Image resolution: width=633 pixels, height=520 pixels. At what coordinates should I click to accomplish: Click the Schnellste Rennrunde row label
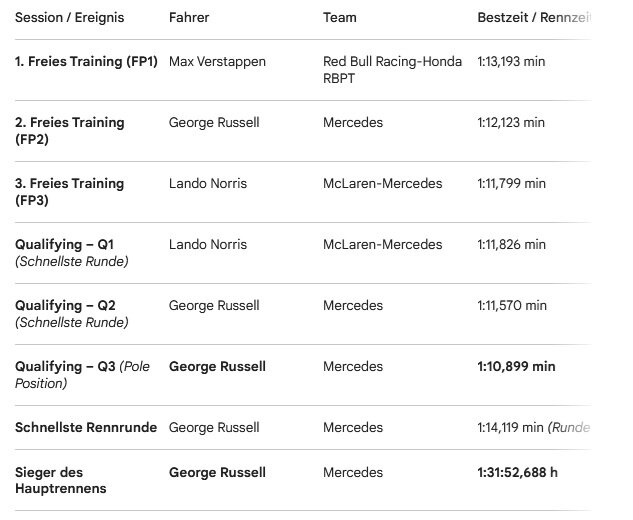pos(86,427)
